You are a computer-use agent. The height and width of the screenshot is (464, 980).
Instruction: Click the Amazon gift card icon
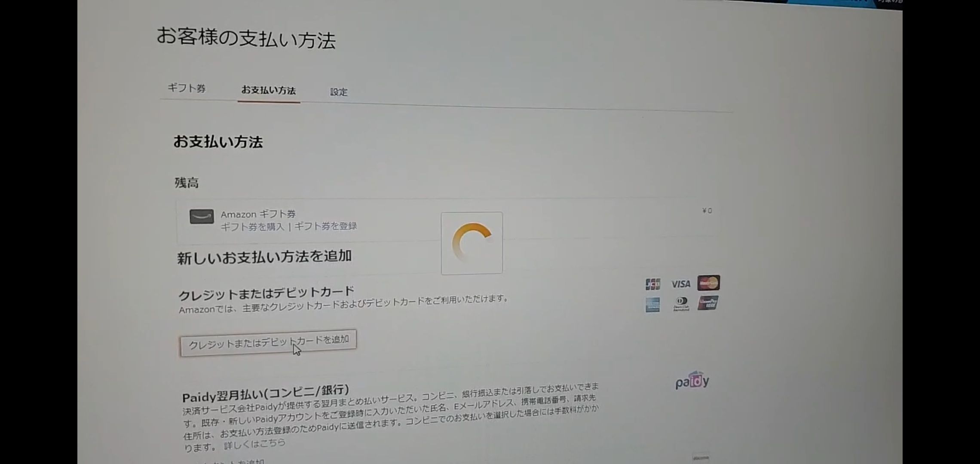click(x=202, y=217)
